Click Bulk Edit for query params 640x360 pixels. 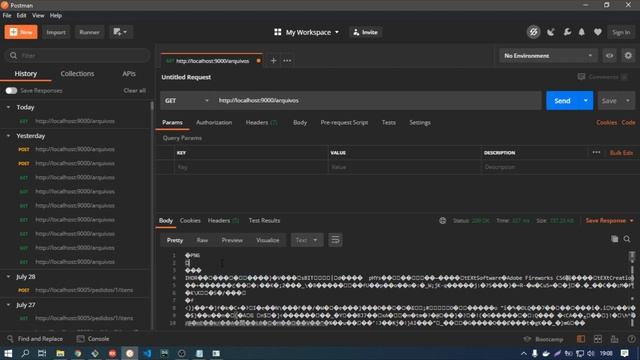pos(621,153)
